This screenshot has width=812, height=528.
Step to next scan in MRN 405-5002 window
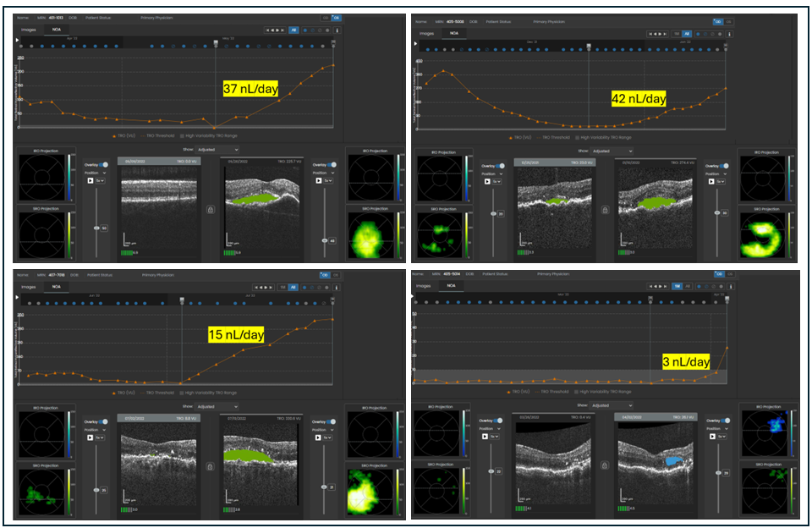point(659,34)
